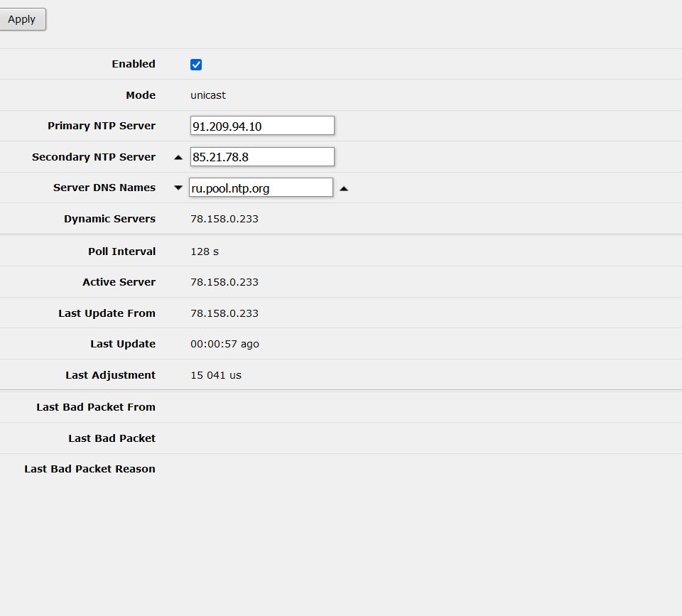682x616 pixels.
Task: Select Dynamic Servers value 78.158.0.233
Action: [x=224, y=219]
